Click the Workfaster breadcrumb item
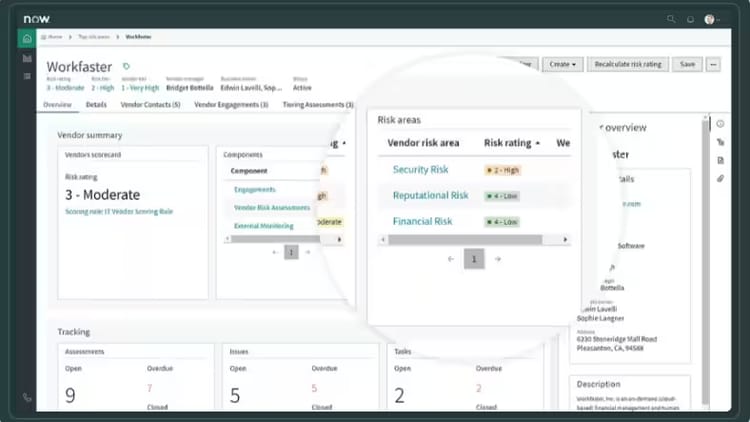 point(138,37)
